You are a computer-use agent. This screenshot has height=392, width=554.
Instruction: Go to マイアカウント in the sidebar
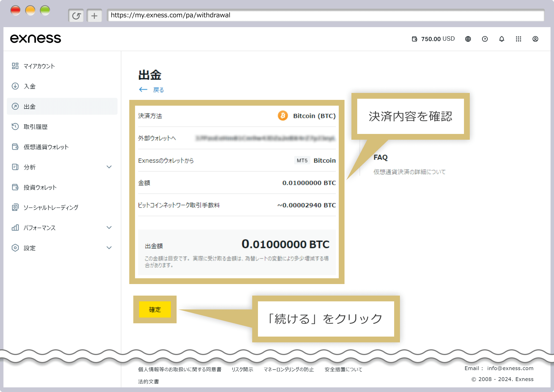[39, 66]
